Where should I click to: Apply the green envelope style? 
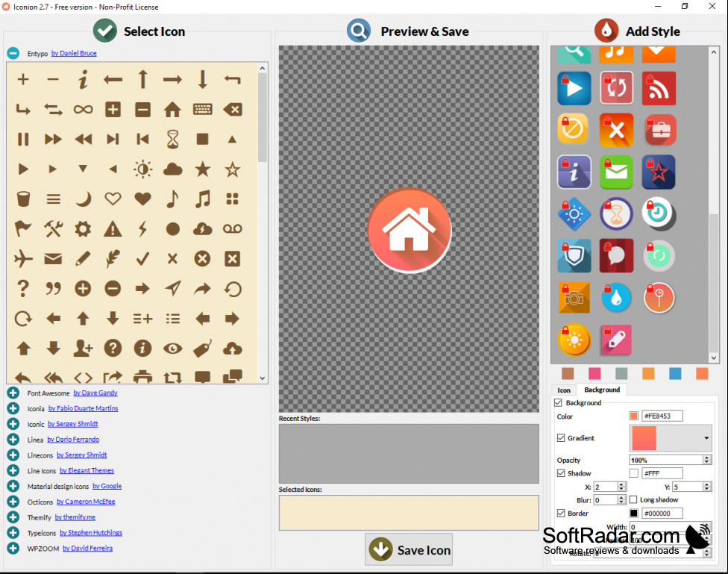pos(617,172)
